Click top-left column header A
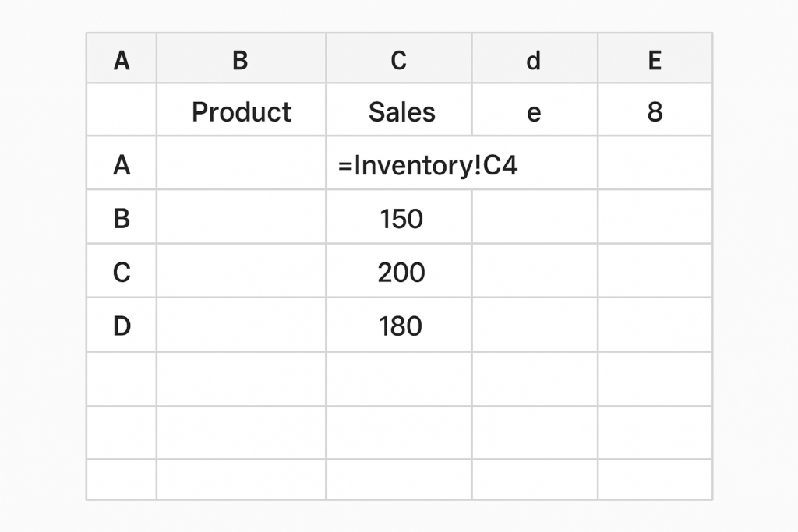The height and width of the screenshot is (532, 798). click(122, 58)
